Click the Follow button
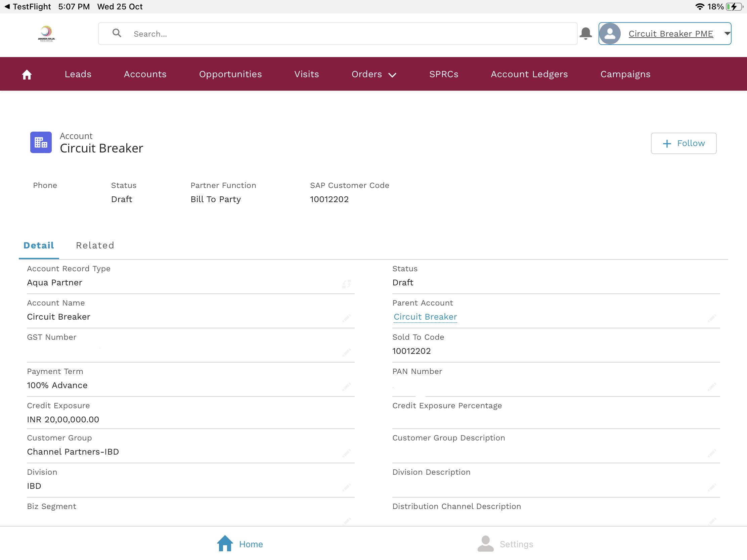Image resolution: width=747 pixels, height=560 pixels. tap(684, 143)
